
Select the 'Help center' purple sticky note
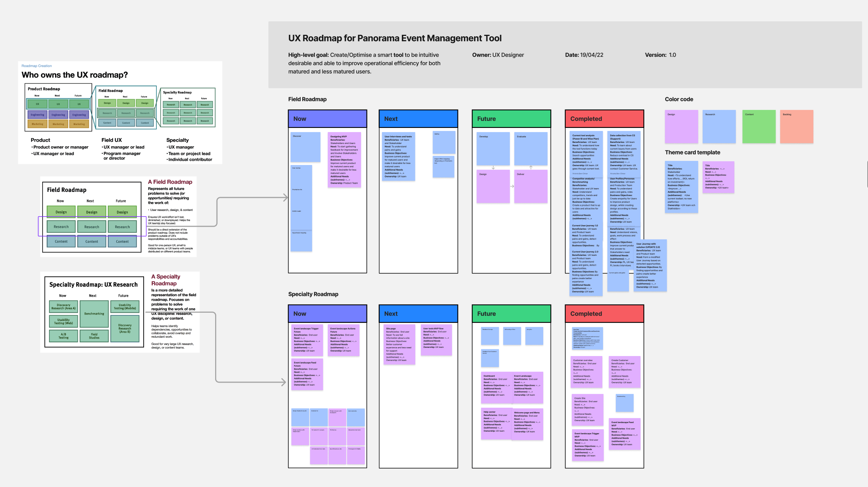point(496,423)
